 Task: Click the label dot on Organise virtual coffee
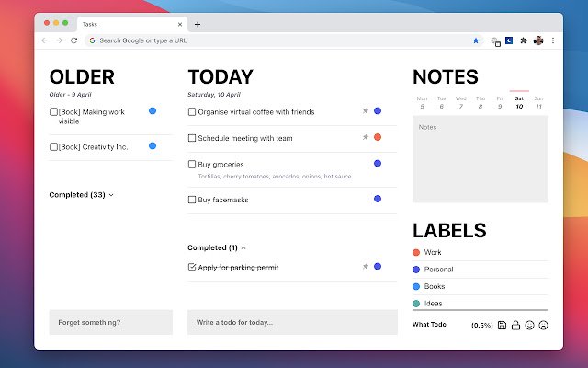378,110
